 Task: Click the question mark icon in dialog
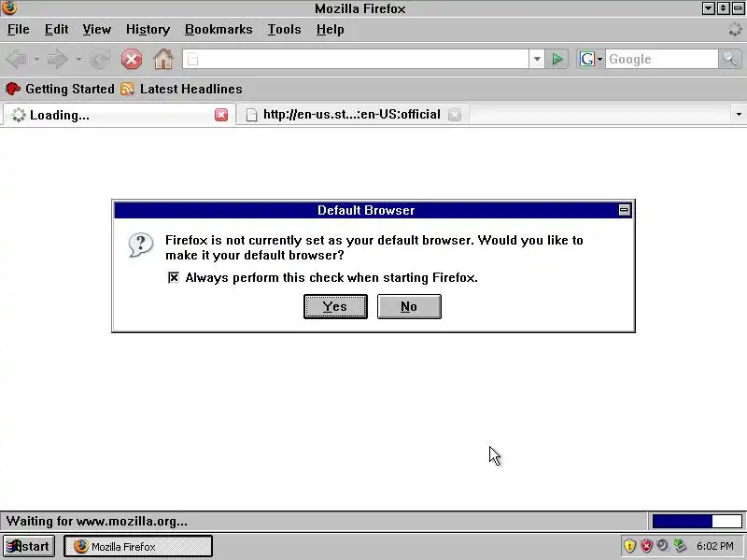141,245
